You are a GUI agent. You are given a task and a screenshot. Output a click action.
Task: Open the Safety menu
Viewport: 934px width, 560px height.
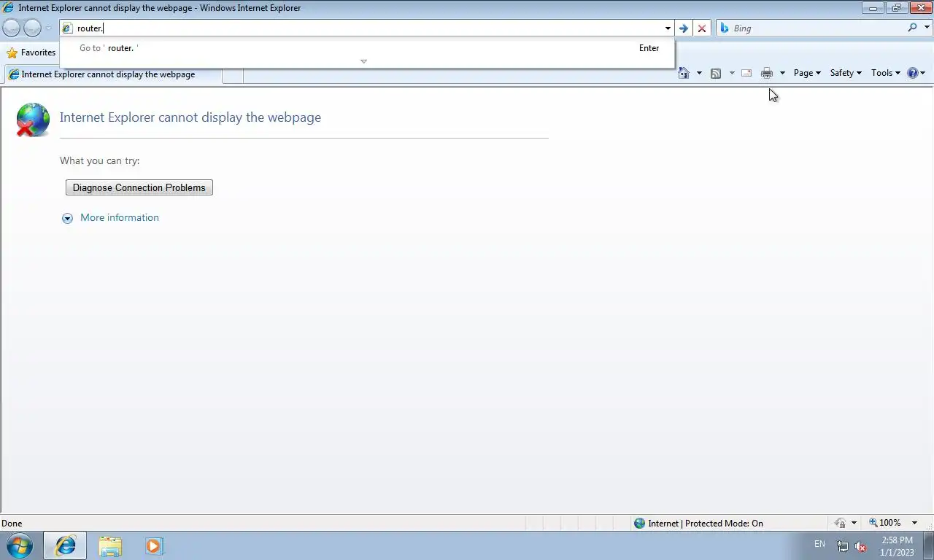point(846,73)
